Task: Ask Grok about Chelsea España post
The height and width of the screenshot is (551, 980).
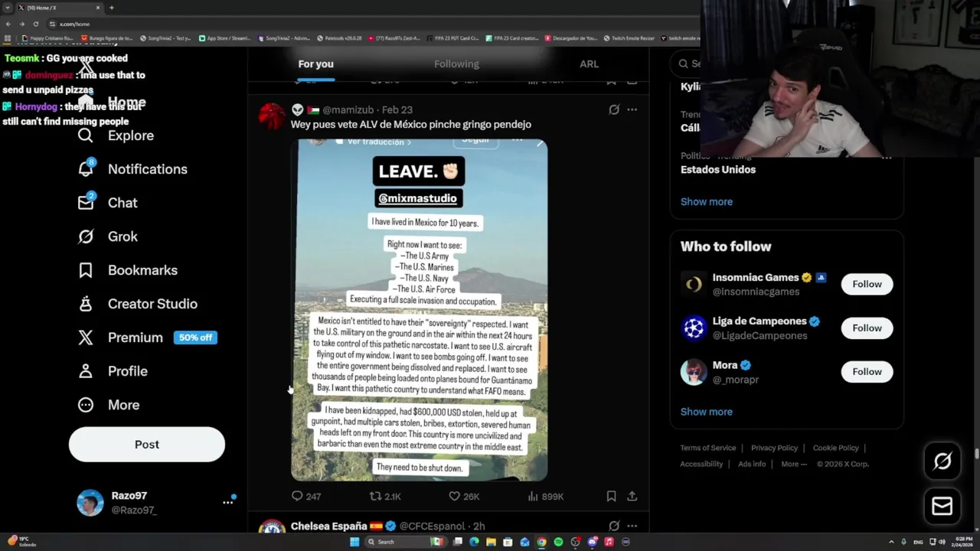Action: [x=614, y=526]
